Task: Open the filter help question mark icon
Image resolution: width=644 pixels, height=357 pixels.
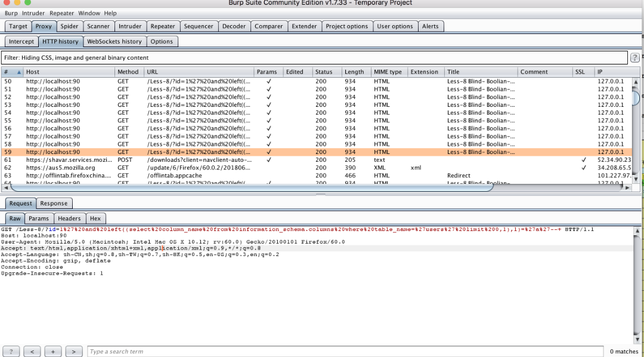Action: (634, 57)
